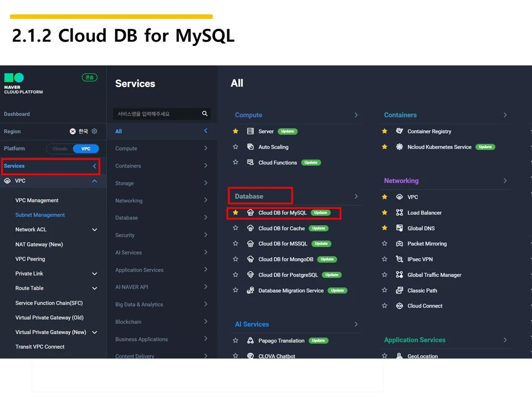The height and width of the screenshot is (399, 532).
Task: Open Region settings gear icon
Action: (94, 131)
